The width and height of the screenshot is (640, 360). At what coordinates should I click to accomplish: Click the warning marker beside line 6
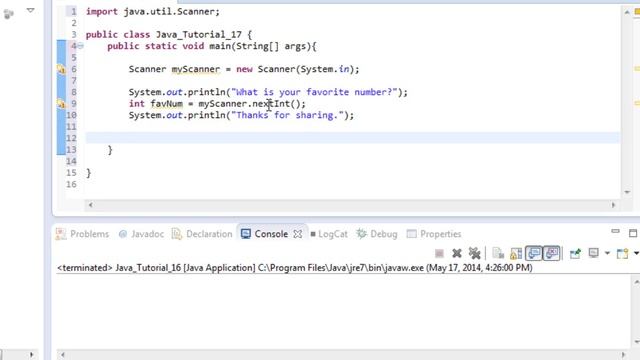click(x=61, y=69)
